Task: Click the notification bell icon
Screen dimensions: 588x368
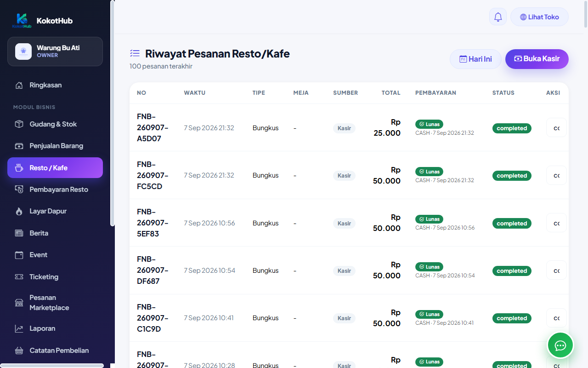Action: click(498, 17)
